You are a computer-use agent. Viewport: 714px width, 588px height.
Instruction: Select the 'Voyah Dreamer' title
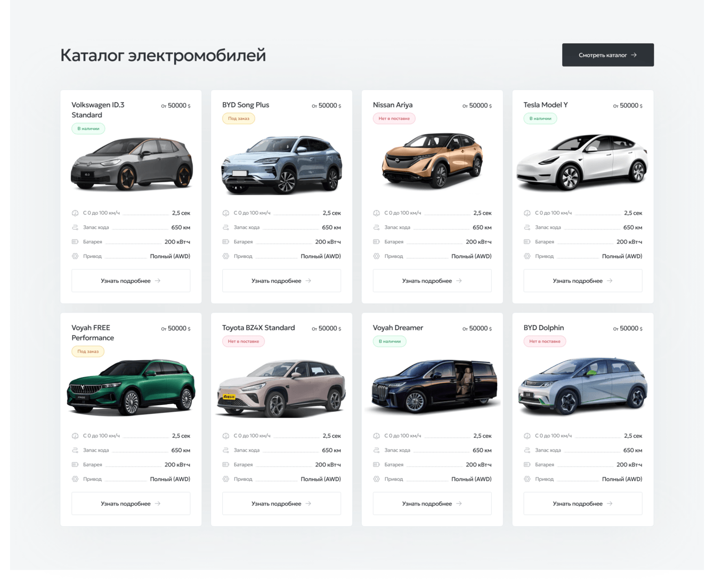(398, 328)
